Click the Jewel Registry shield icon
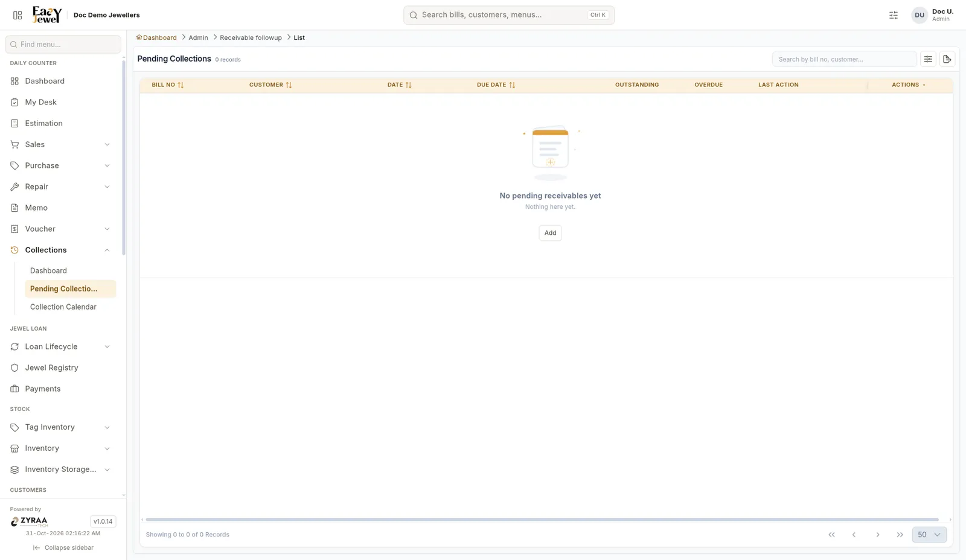 coord(14,367)
